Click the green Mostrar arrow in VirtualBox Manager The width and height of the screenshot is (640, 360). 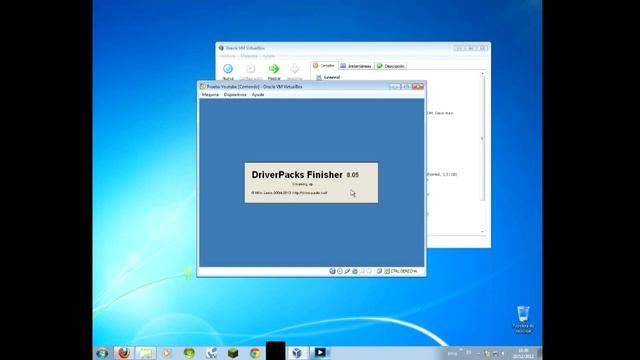[274, 69]
